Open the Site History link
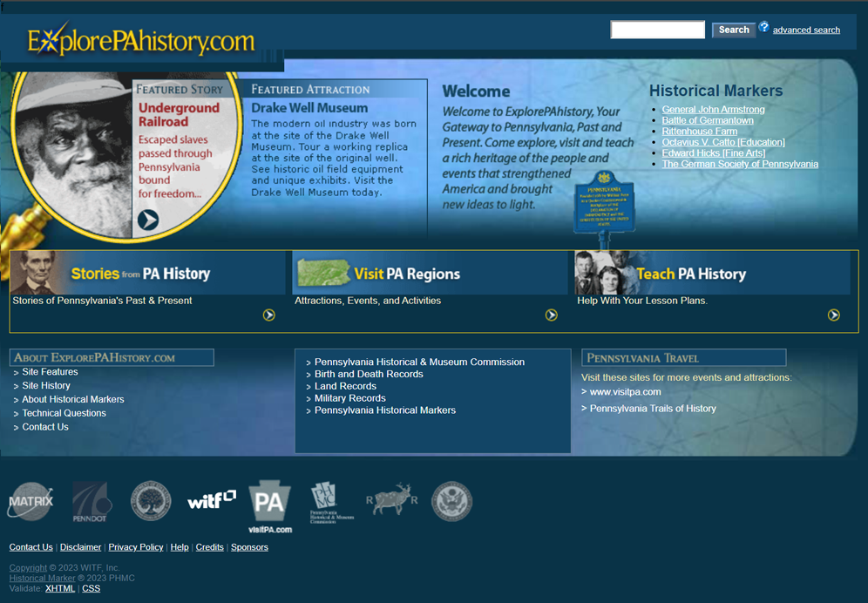868x603 pixels. (x=46, y=386)
